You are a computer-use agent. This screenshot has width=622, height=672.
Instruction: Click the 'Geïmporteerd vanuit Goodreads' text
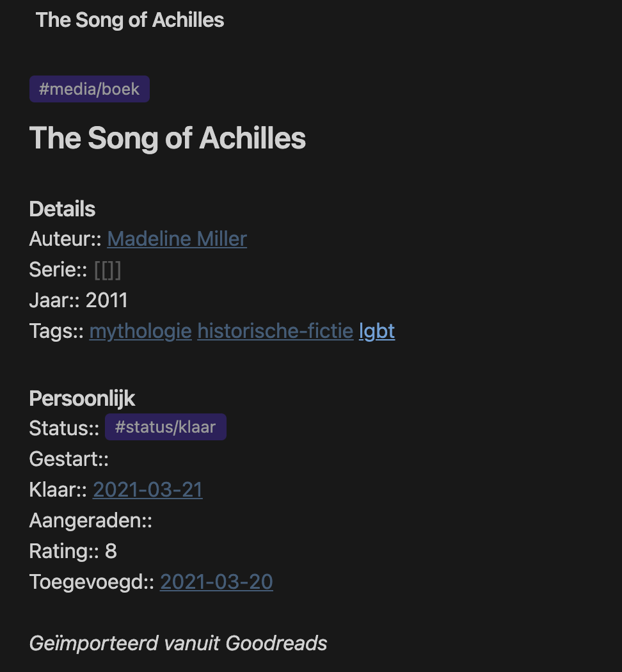pos(179,643)
